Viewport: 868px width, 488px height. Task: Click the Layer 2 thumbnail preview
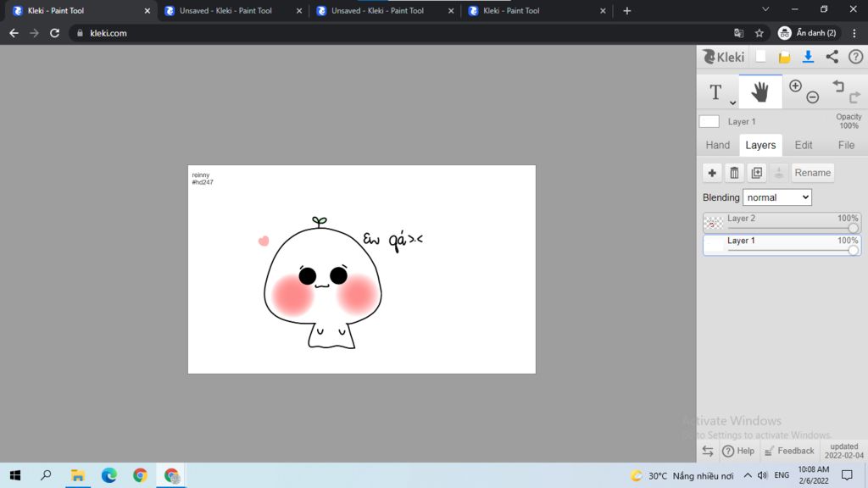714,223
